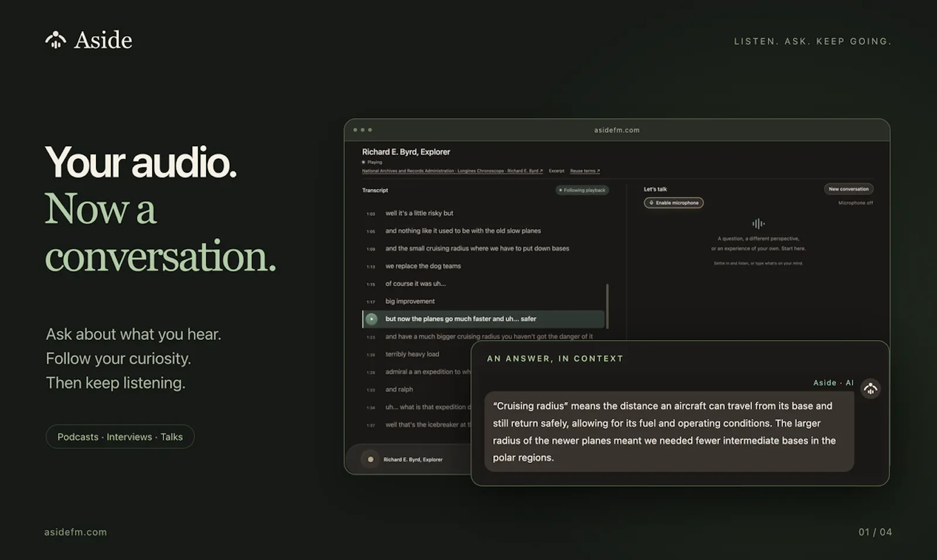
Task: Select line 'we replace the dog teams'
Action: 423,266
